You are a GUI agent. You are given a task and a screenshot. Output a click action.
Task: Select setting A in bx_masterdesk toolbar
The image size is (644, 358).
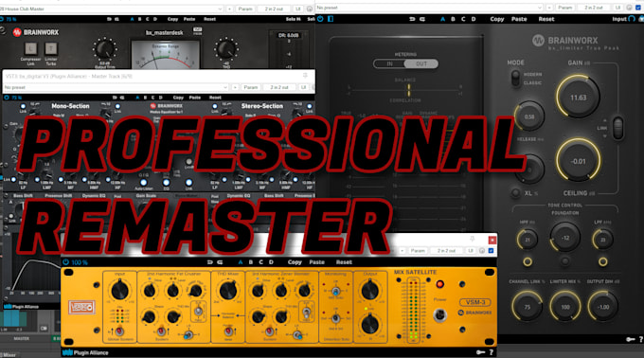[x=132, y=19]
